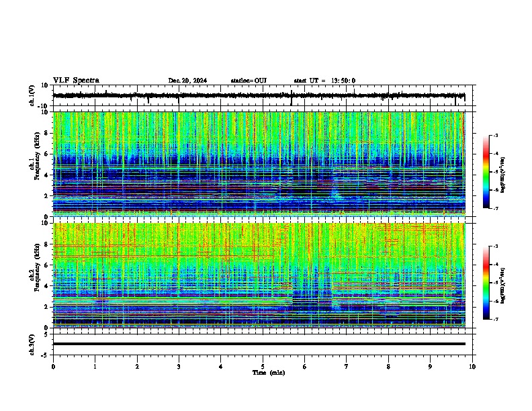Click the "-3" tick on ch.1 colorbar

[495, 135]
